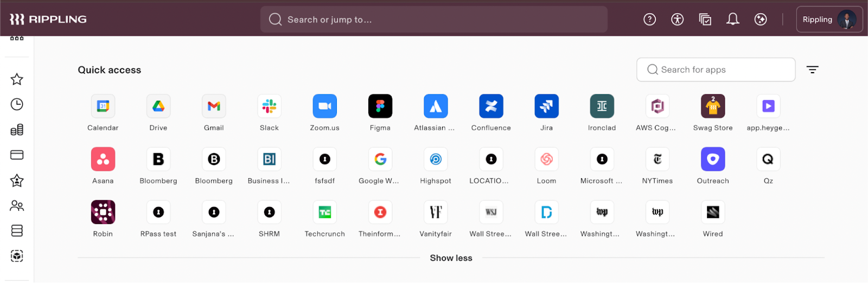Open the card icon in sidebar

coord(17,155)
